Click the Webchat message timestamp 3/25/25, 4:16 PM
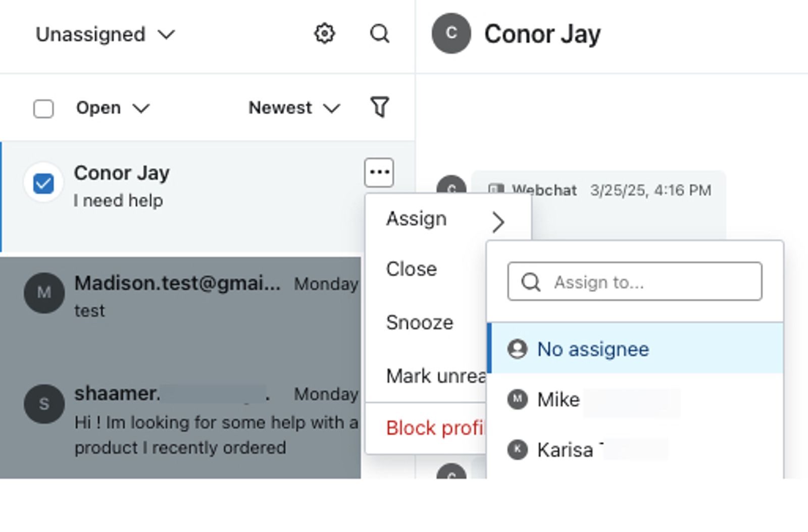 [x=650, y=190]
